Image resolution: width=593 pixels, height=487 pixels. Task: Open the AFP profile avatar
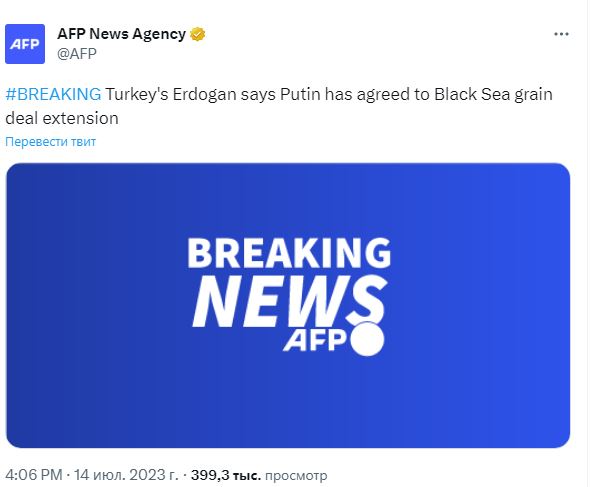[25, 44]
